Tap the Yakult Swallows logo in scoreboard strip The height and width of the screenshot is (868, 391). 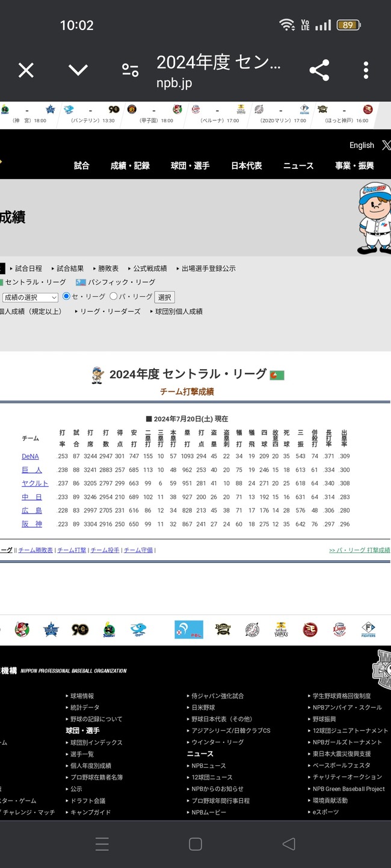(x=5, y=109)
